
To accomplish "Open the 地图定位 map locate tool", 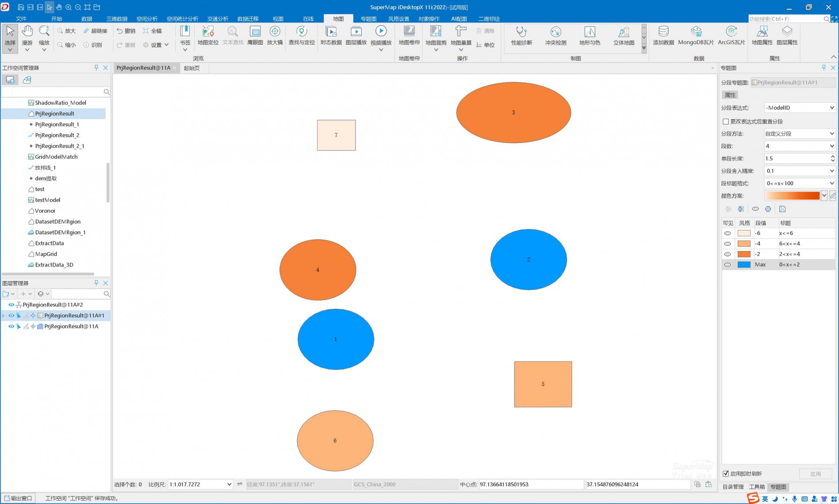I will tap(208, 35).
